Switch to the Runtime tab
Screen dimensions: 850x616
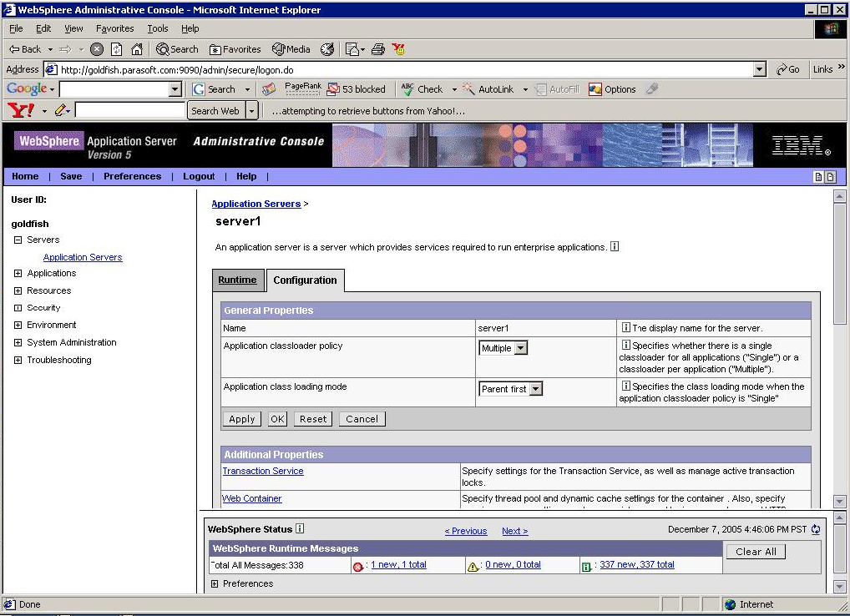237,280
